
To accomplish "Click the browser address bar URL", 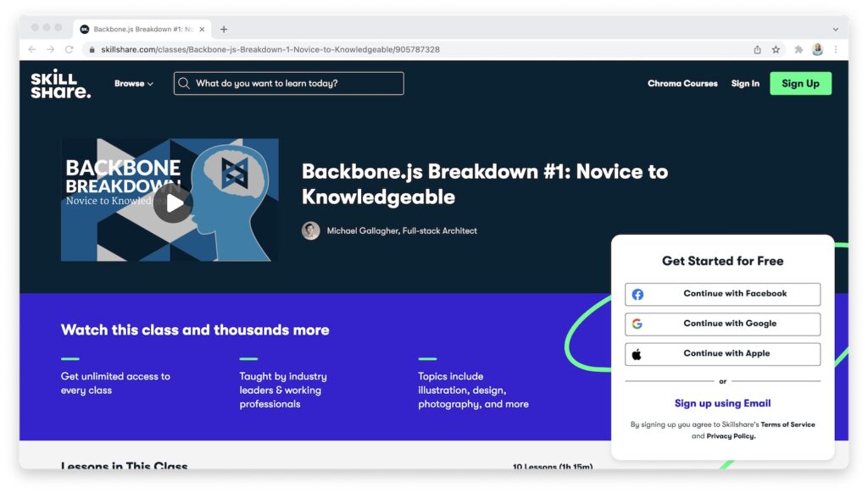I will 270,49.
